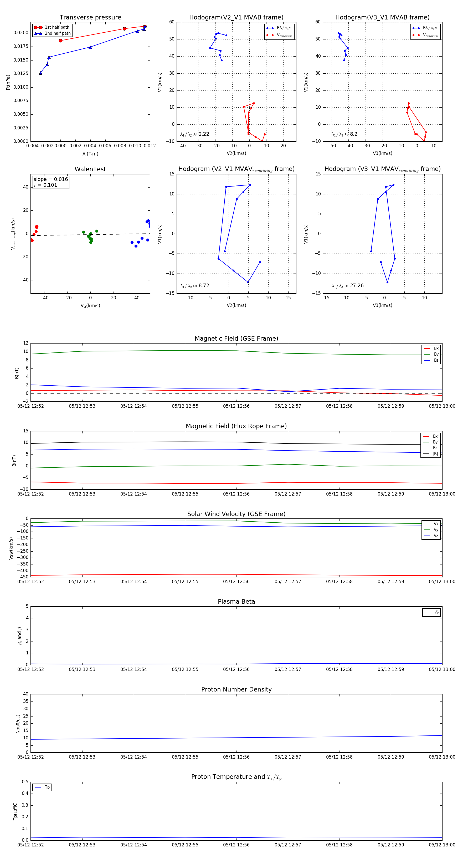473x868 pixels.
Task: Select the βp legend entry
Action: pyautogui.click(x=431, y=612)
